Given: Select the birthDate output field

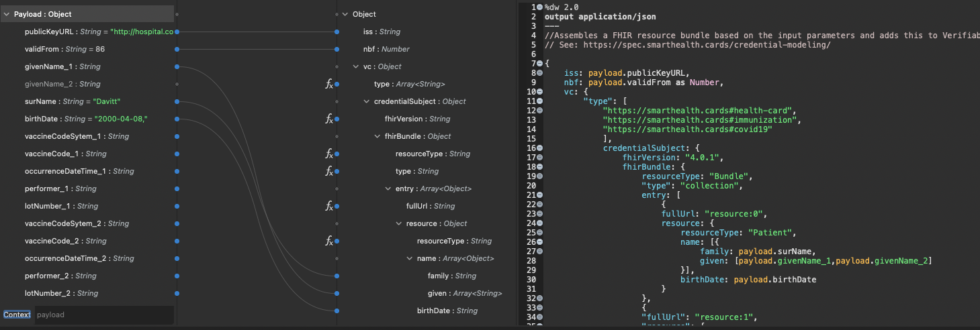Looking at the screenshot, I should 447,311.
